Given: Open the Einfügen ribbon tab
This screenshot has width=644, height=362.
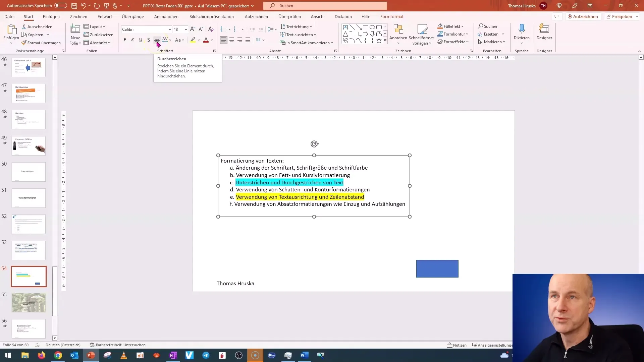Looking at the screenshot, I should 51,16.
